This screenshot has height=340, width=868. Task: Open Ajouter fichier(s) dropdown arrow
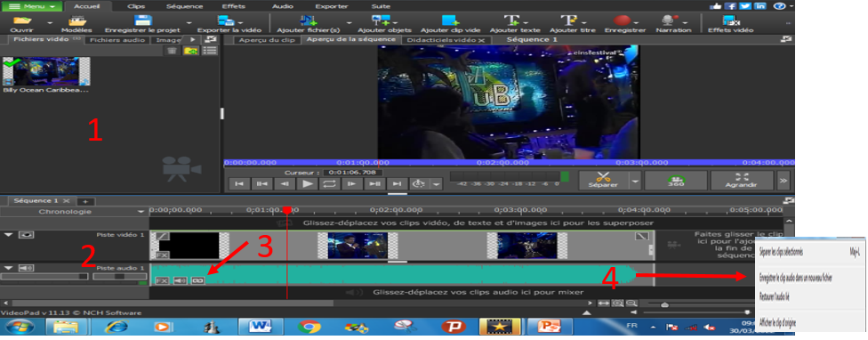coord(350,23)
